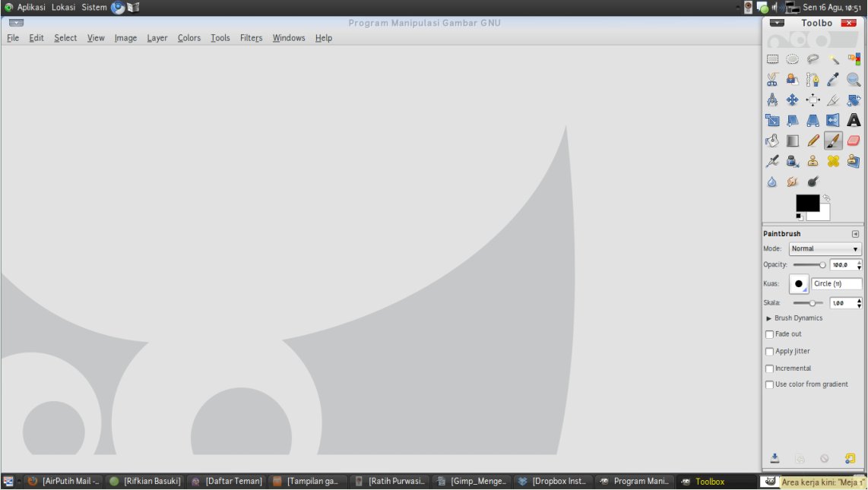Enable the Fade out checkbox

(769, 334)
